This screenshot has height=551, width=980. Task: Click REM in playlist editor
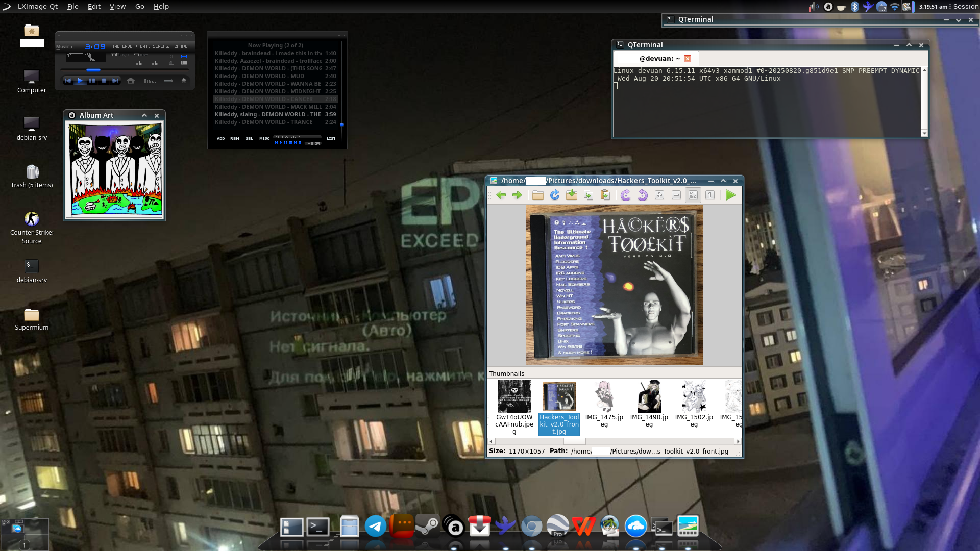click(x=235, y=138)
